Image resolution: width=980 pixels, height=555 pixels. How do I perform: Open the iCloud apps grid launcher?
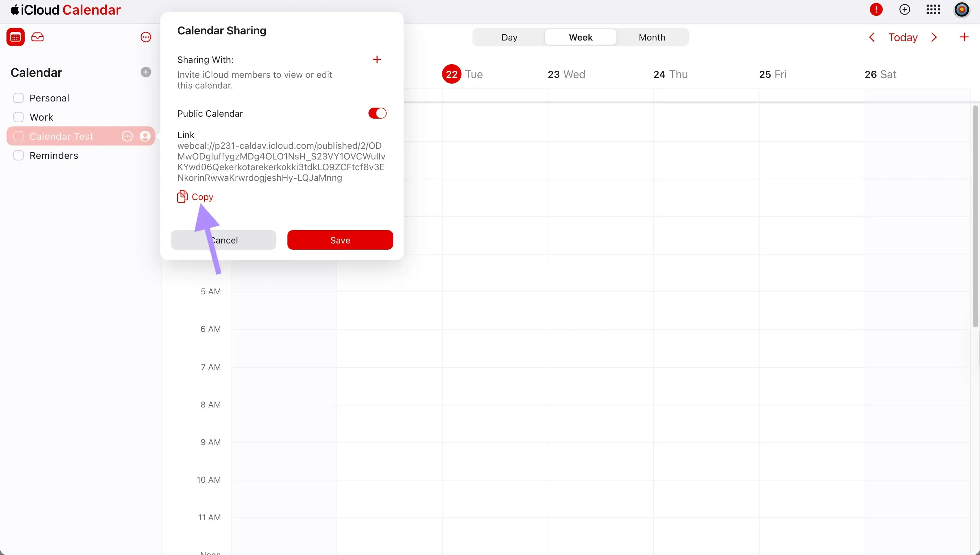[933, 9]
